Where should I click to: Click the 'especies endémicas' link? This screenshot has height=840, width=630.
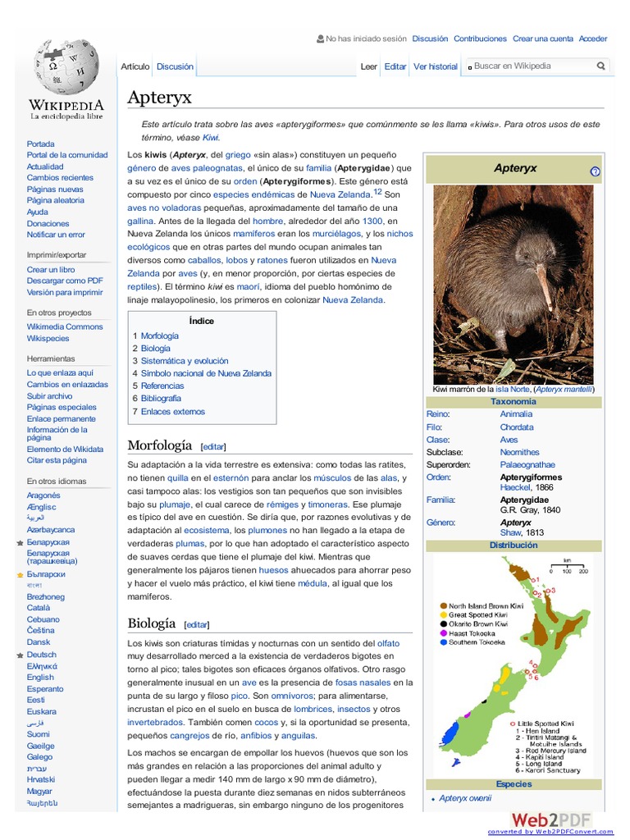pos(254,194)
